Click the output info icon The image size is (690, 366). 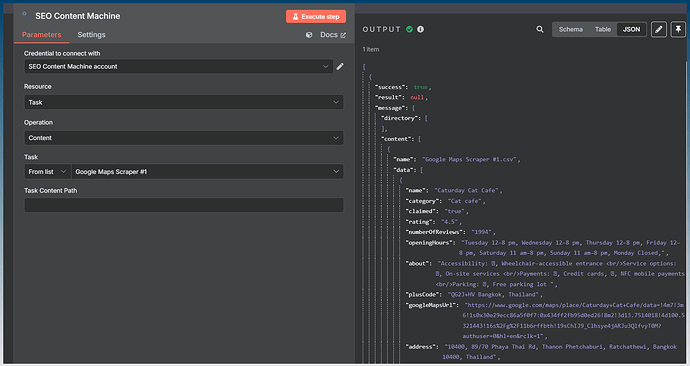(x=421, y=29)
